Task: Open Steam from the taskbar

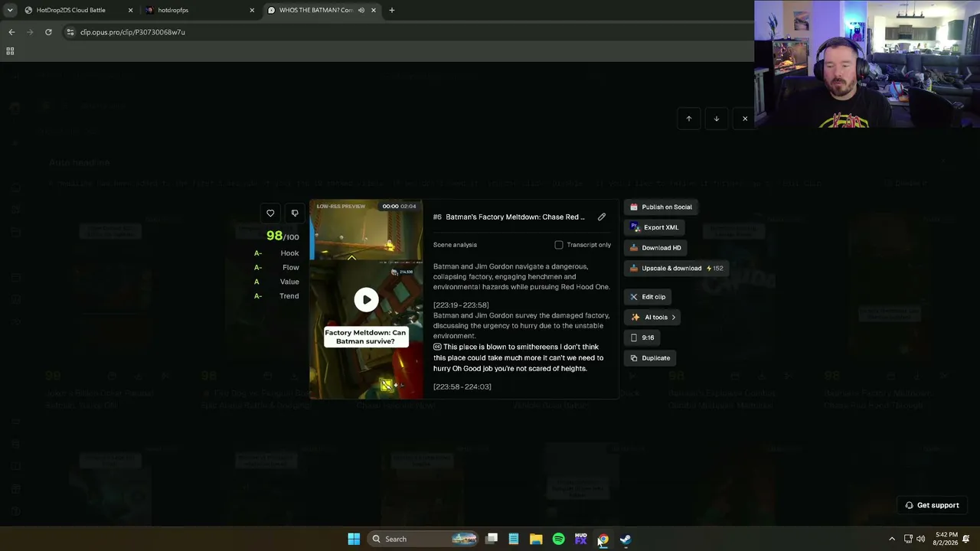Action: [x=626, y=539]
